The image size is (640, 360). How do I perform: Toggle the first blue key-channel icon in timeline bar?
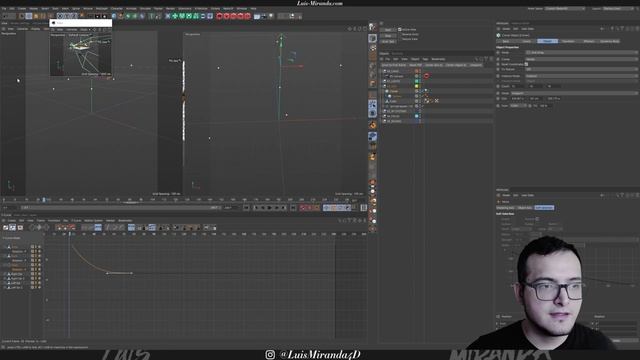[x=327, y=208]
